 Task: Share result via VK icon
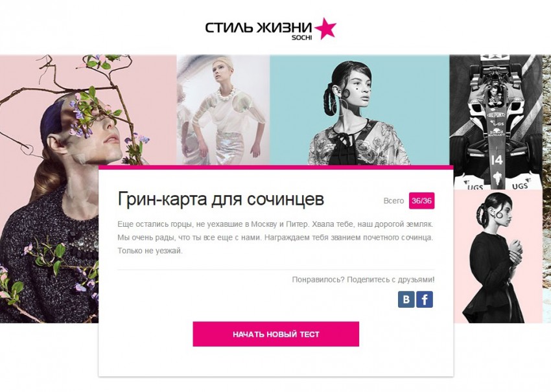(406, 299)
